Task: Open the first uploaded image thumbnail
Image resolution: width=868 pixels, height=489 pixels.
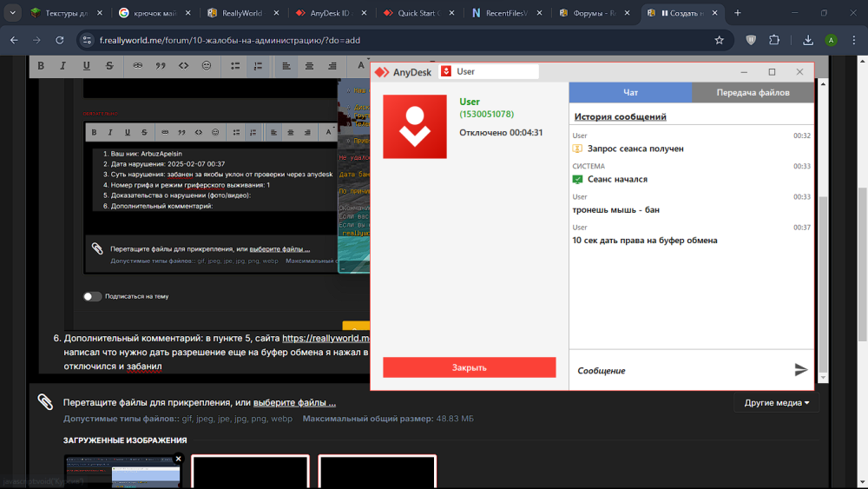Action: pyautogui.click(x=122, y=472)
